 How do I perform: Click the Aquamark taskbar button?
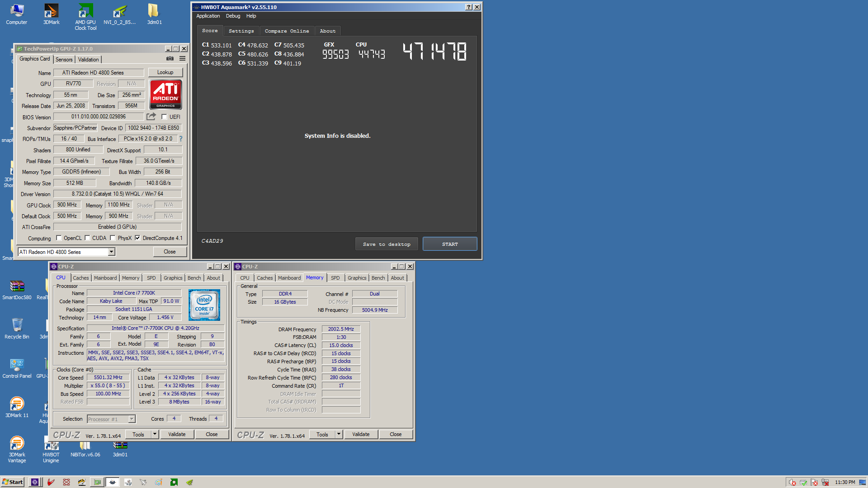pyautogui.click(x=113, y=482)
